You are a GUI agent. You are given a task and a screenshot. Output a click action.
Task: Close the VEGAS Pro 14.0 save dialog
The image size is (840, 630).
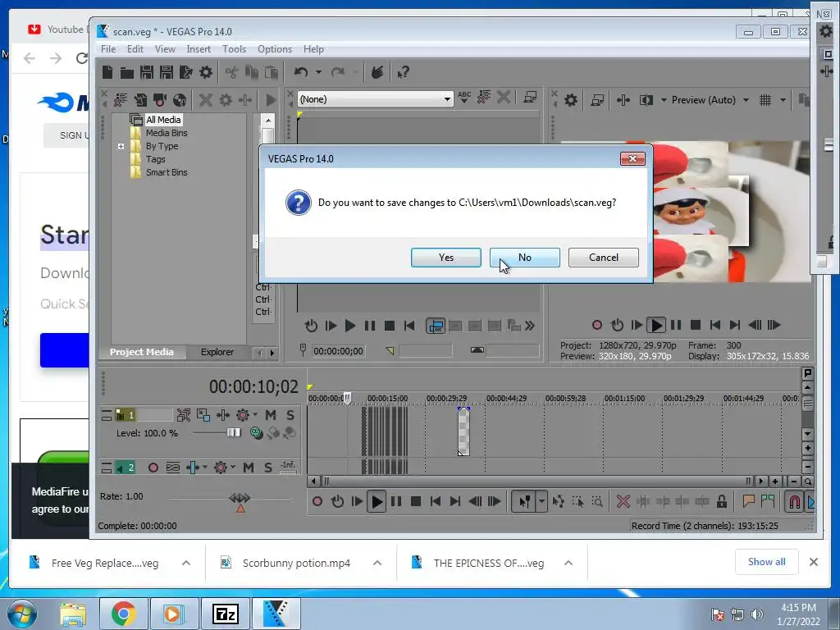[x=632, y=158]
